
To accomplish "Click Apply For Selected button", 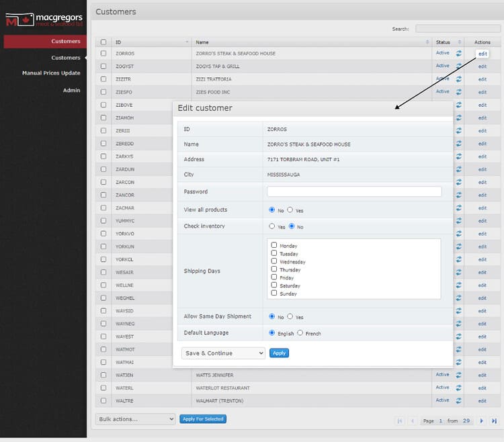I will pyautogui.click(x=203, y=419).
